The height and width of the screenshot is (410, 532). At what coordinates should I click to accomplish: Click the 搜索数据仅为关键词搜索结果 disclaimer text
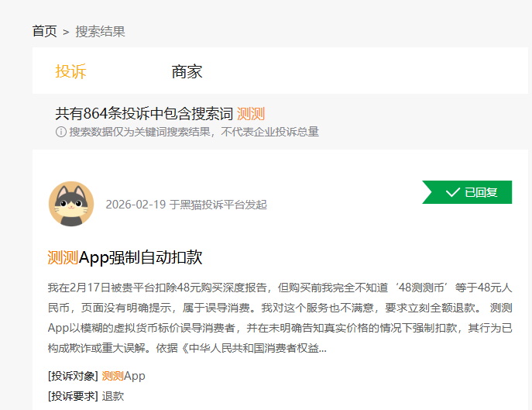(194, 132)
